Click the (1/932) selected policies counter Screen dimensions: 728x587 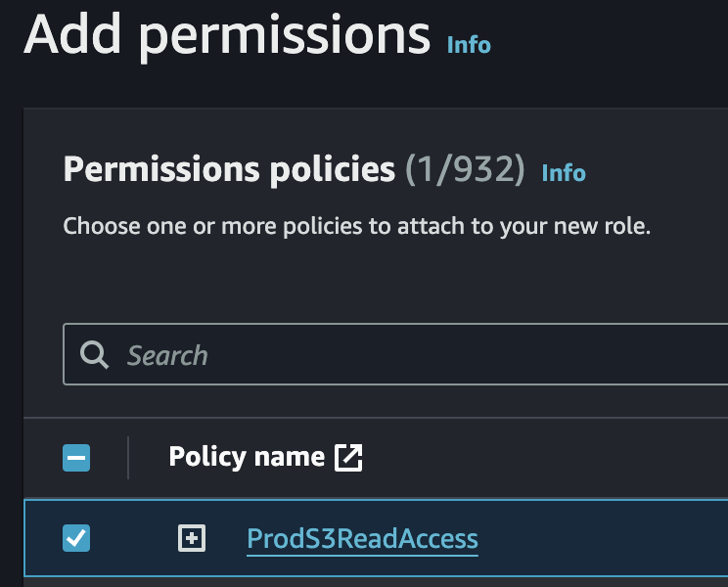(x=466, y=170)
